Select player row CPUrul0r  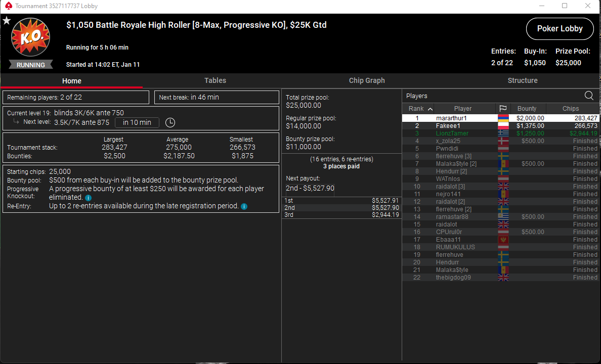click(500, 232)
